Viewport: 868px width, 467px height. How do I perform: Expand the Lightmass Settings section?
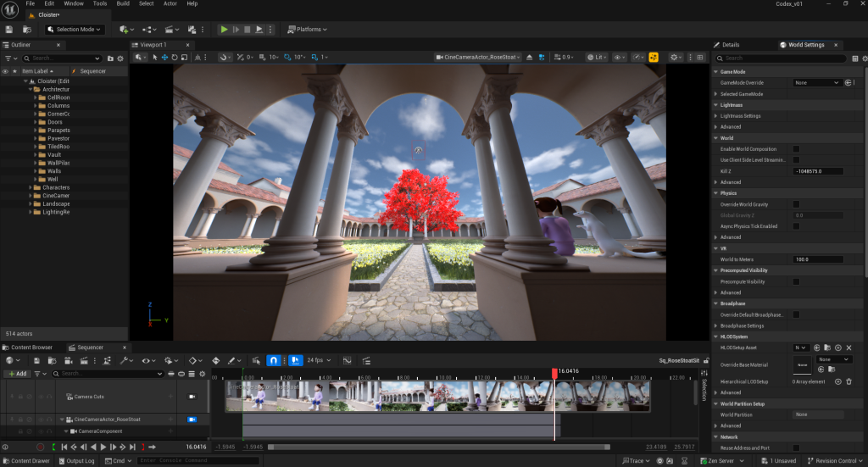(x=716, y=116)
